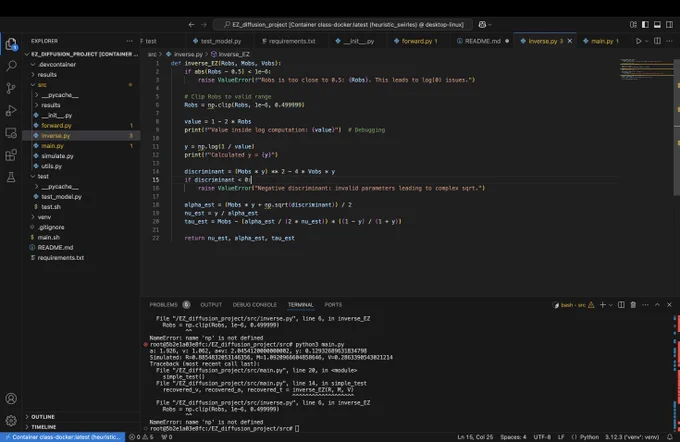Toggle the bottom panel layout button

pyautogui.click(x=657, y=25)
